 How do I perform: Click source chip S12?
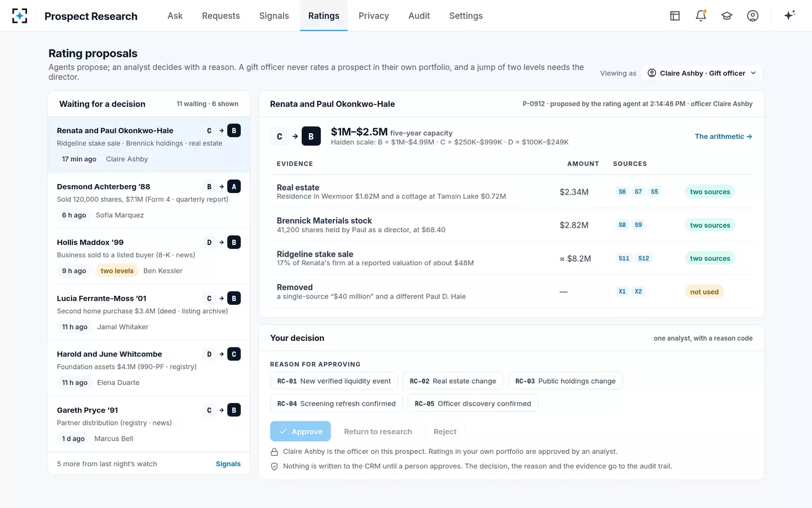[644, 259]
